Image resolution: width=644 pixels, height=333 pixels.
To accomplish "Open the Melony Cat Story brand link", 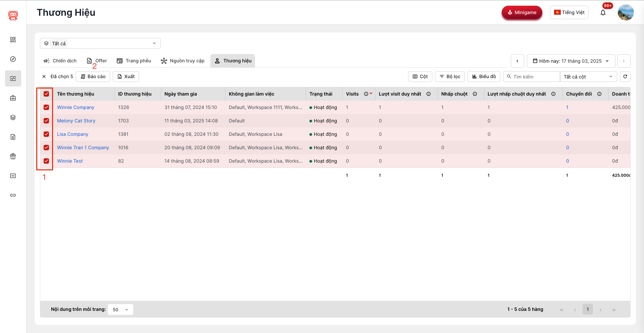I will tap(76, 121).
